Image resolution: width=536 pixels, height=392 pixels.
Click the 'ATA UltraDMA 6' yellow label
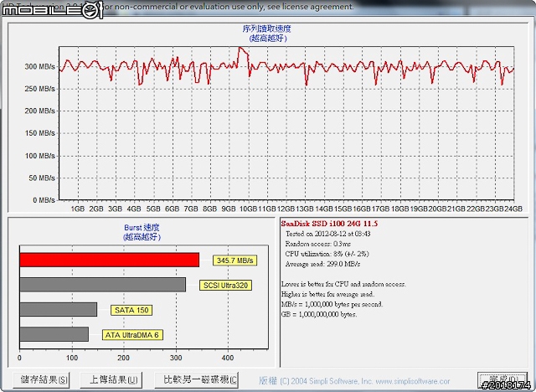click(x=132, y=335)
